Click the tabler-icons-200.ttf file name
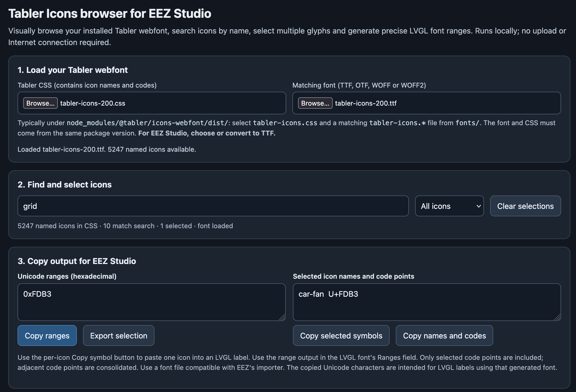576x392 pixels. [x=366, y=103]
